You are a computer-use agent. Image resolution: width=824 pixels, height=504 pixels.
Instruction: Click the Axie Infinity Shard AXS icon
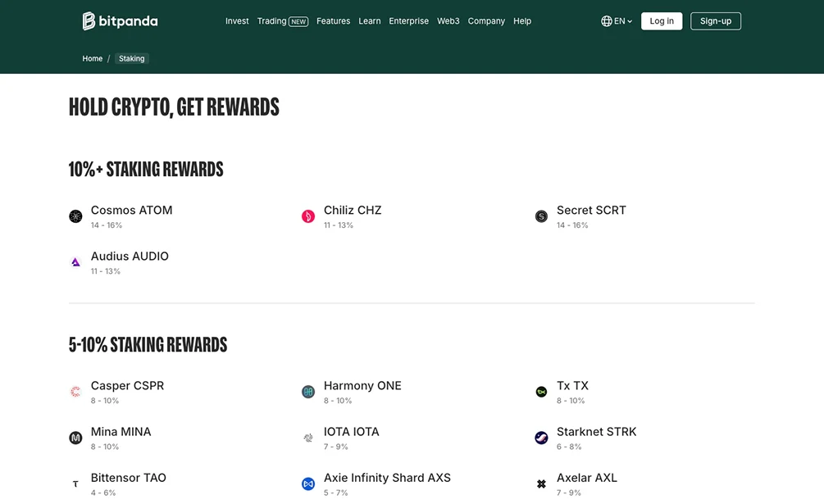pos(308,484)
